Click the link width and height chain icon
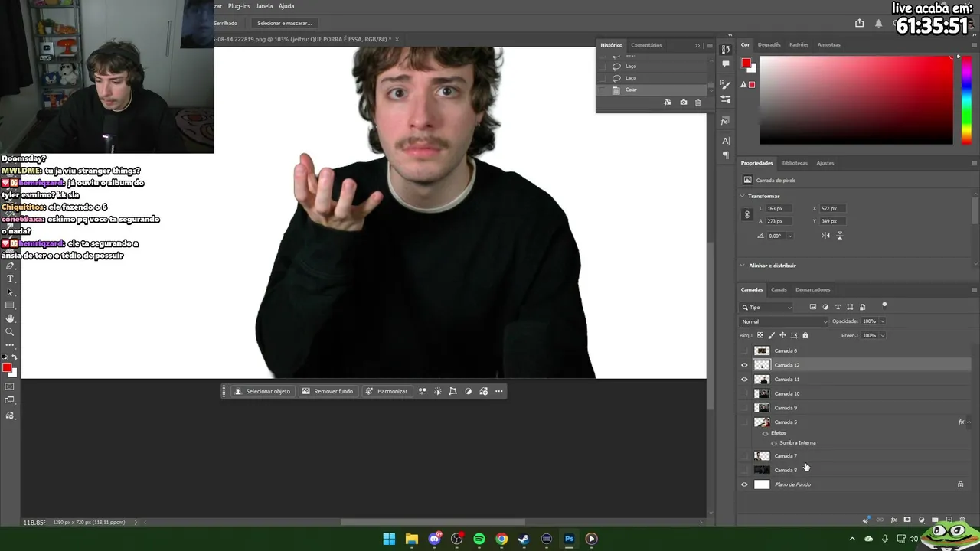This screenshot has height=551, width=980. pos(747,215)
